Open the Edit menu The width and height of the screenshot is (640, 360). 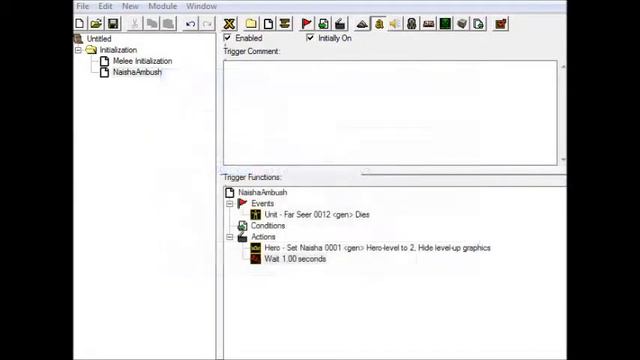(x=105, y=6)
